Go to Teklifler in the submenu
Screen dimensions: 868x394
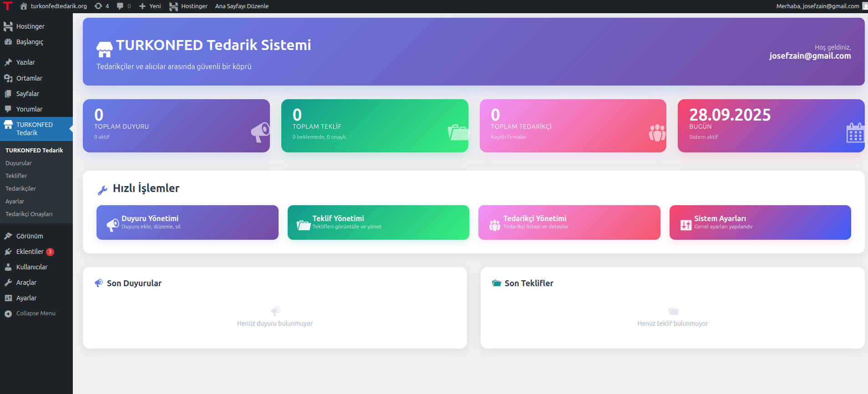[16, 176]
